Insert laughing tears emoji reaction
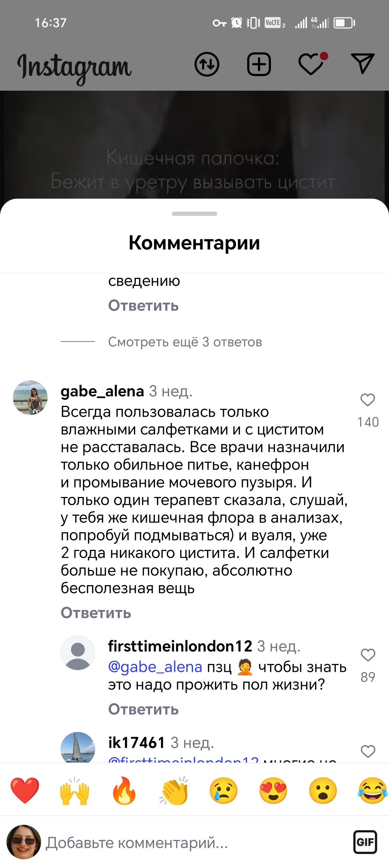This screenshot has height=868, width=389. point(373,790)
